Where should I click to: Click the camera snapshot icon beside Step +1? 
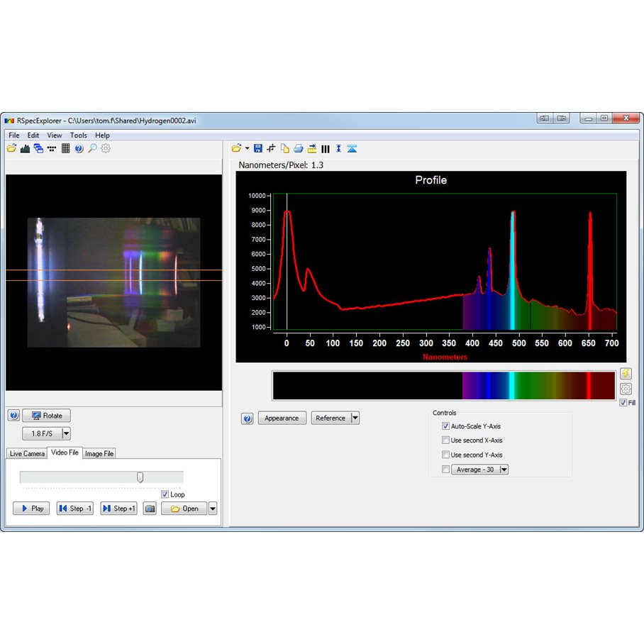pos(150,509)
